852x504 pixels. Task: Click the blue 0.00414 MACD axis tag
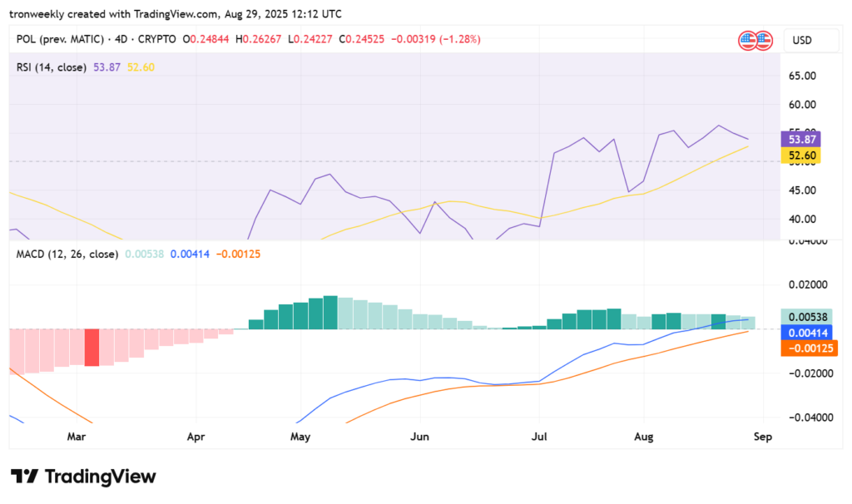click(805, 333)
